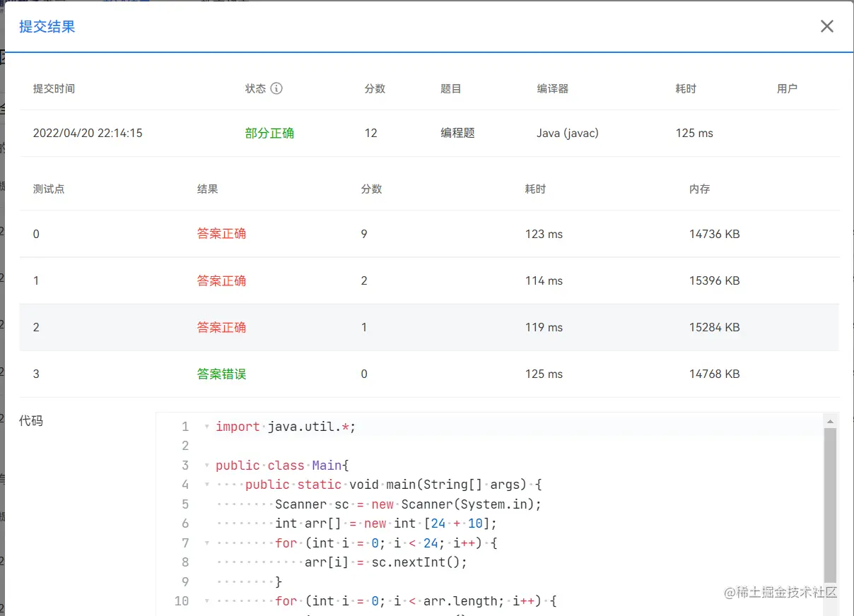Close the 提交结果 dialog with the X icon
This screenshot has width=854, height=616.
click(x=826, y=26)
